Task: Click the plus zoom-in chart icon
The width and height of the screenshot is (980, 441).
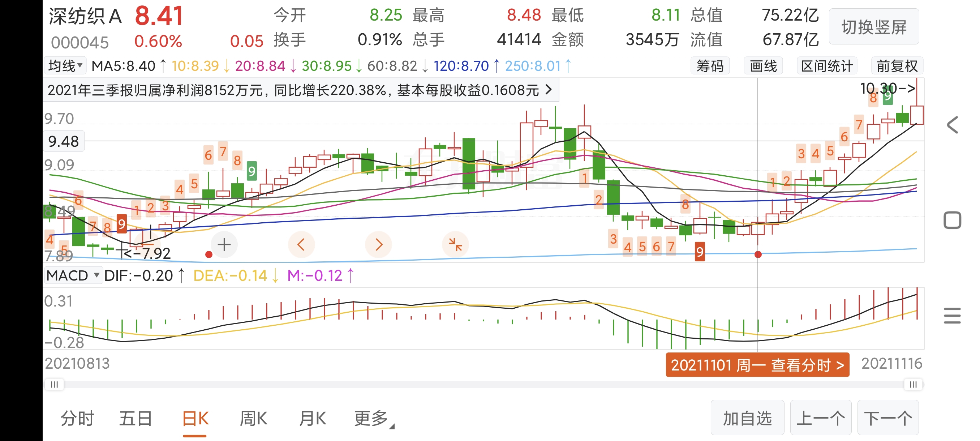Action: coord(224,244)
